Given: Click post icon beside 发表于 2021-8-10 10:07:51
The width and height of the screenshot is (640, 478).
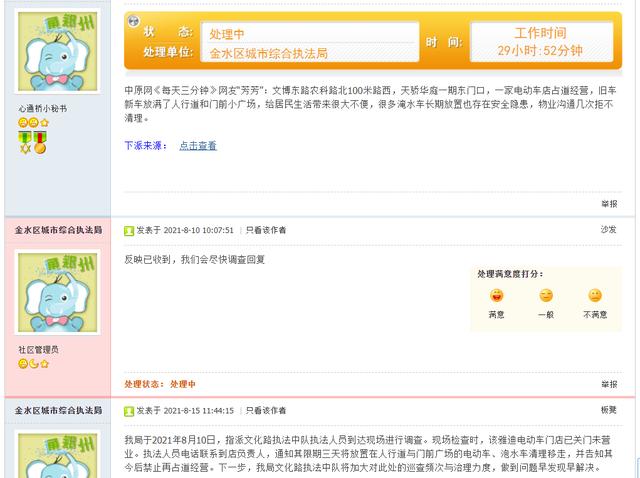Looking at the screenshot, I should tap(129, 231).
